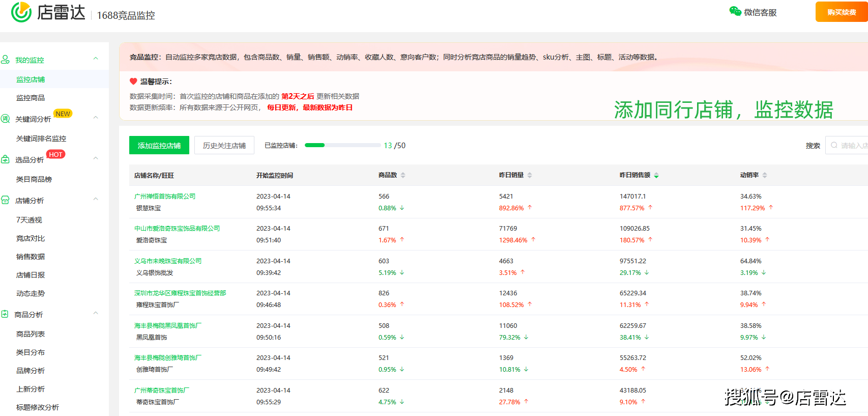Click 义乌银饰批发 wangwang name
868x416 pixels.
click(x=155, y=272)
